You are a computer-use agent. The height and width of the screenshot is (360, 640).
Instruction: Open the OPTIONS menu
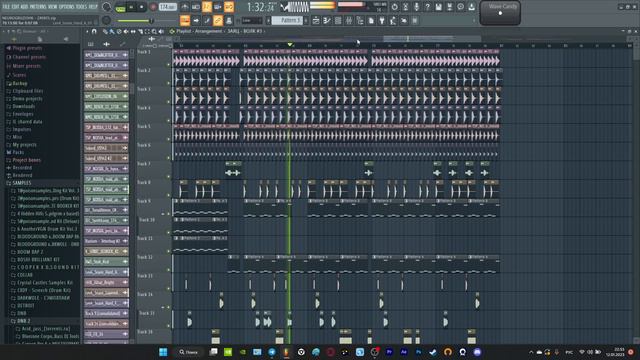[x=67, y=7]
